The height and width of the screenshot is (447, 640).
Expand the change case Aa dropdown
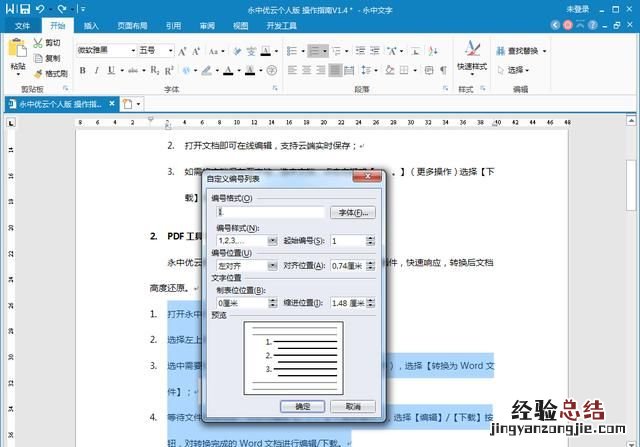[x=223, y=51]
